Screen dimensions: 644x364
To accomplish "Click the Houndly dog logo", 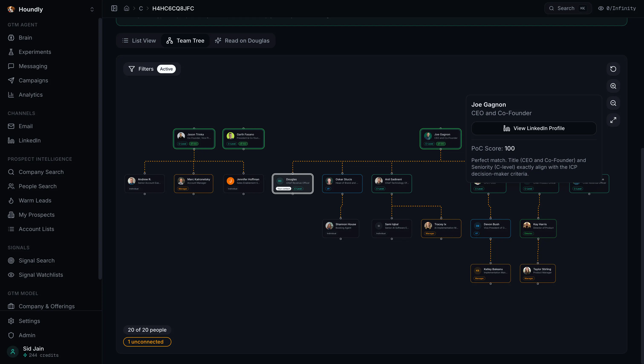I will (11, 9).
